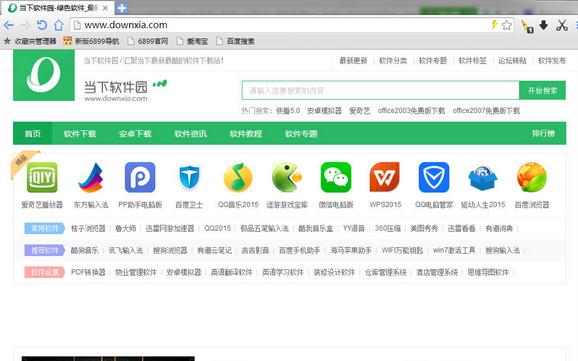Click the 论坛转贴 top link

click(512, 60)
